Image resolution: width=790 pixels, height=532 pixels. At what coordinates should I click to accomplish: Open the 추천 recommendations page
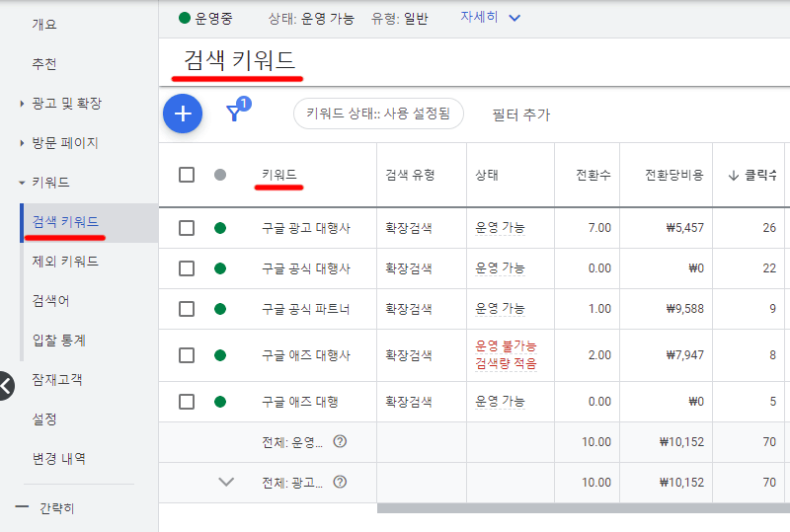click(x=44, y=64)
